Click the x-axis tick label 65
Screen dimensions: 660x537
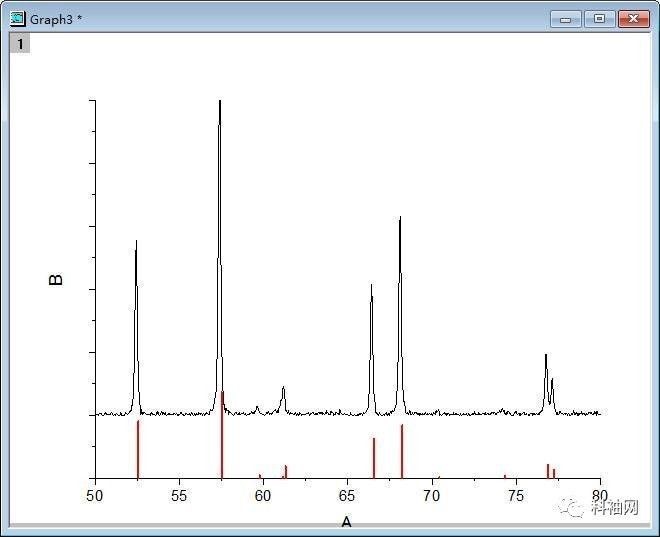pyautogui.click(x=347, y=496)
